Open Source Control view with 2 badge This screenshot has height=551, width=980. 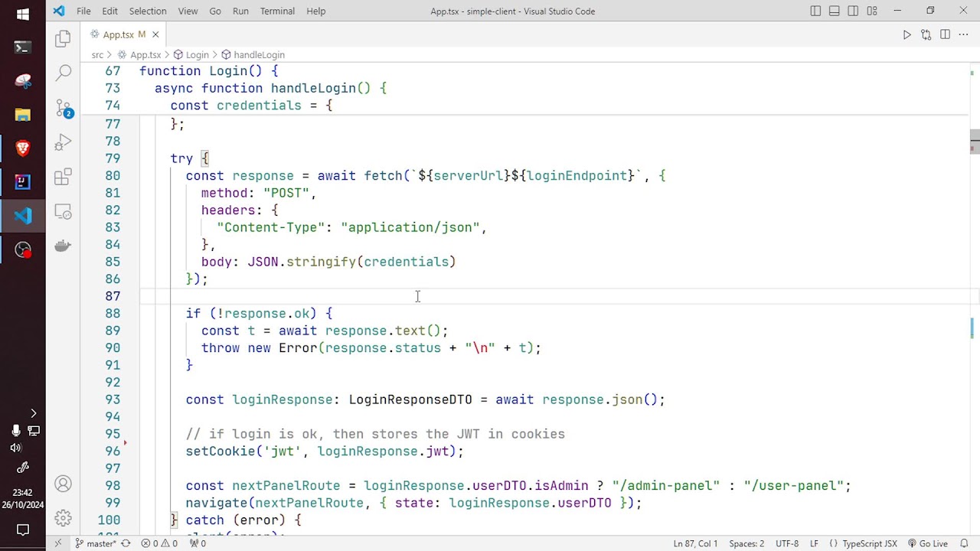point(63,108)
